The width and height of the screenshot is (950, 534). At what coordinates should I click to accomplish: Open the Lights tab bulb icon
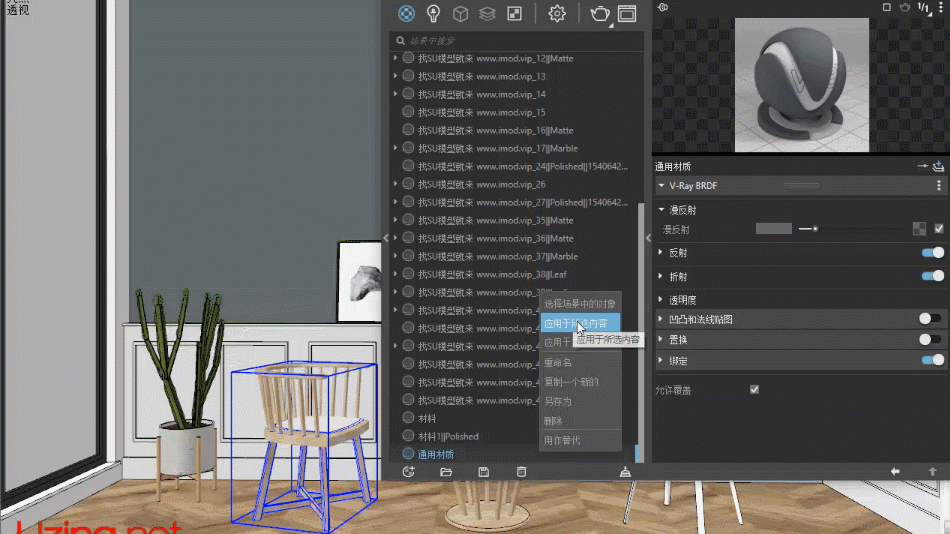(433, 13)
